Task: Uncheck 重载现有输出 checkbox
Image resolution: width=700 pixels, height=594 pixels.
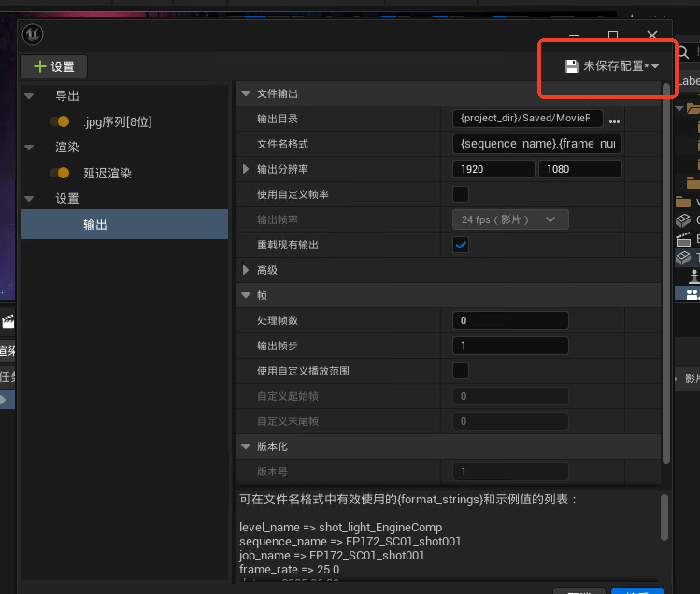Action: pyautogui.click(x=461, y=245)
